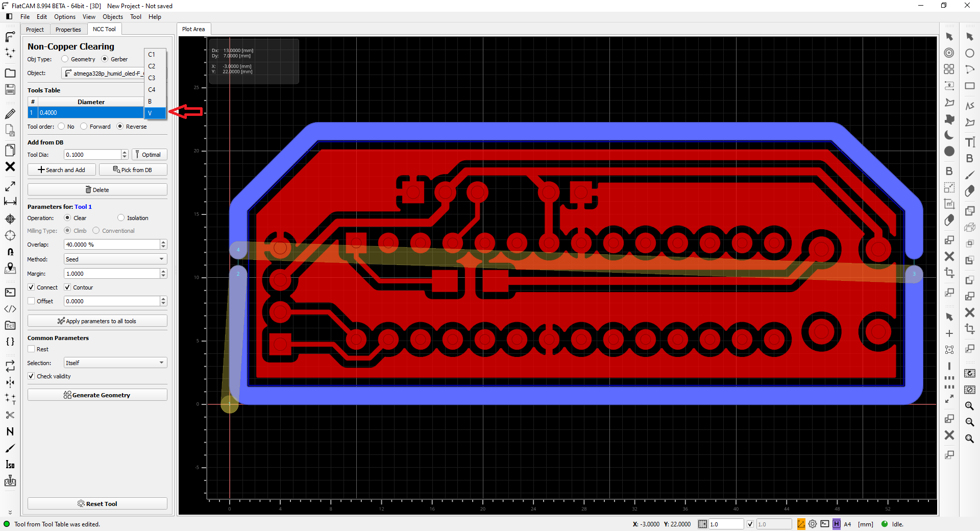
Task: Click the Margin input field
Action: tap(112, 274)
